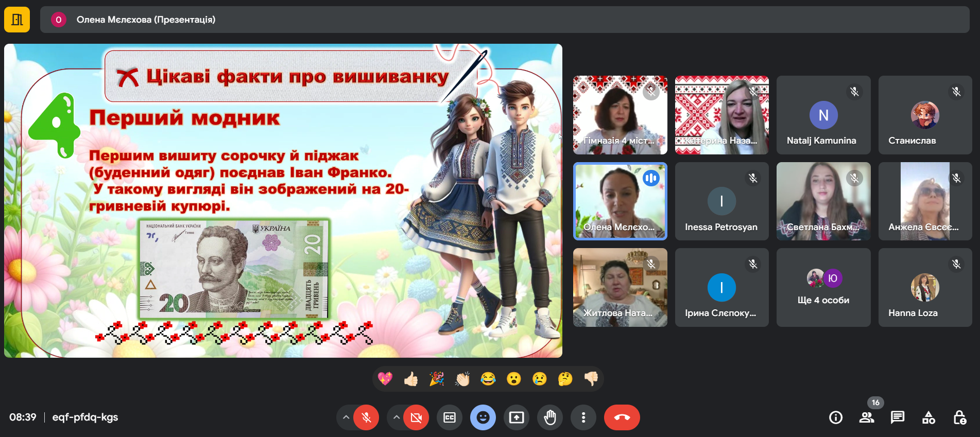The width and height of the screenshot is (980, 437).
Task: Unmute your microphone
Action: click(366, 417)
